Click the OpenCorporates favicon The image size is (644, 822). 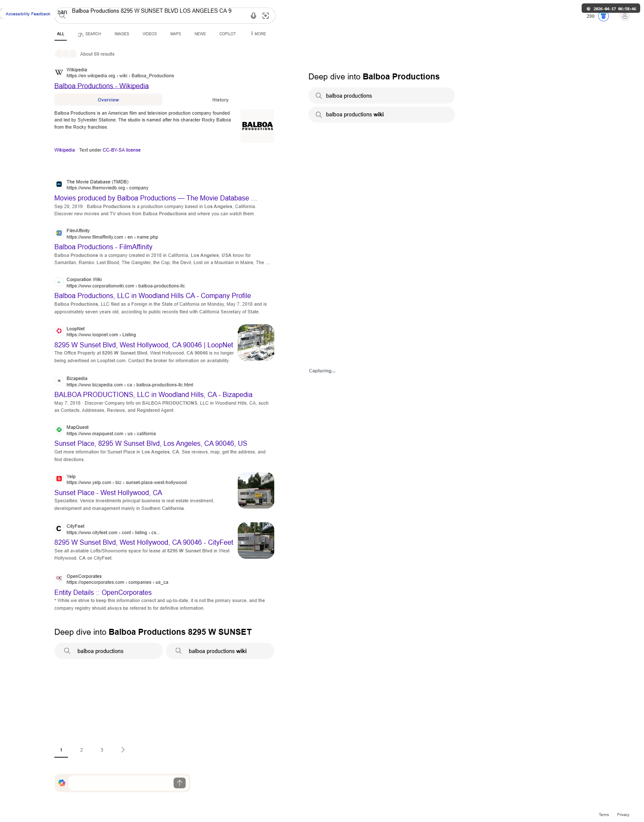pyautogui.click(x=59, y=578)
